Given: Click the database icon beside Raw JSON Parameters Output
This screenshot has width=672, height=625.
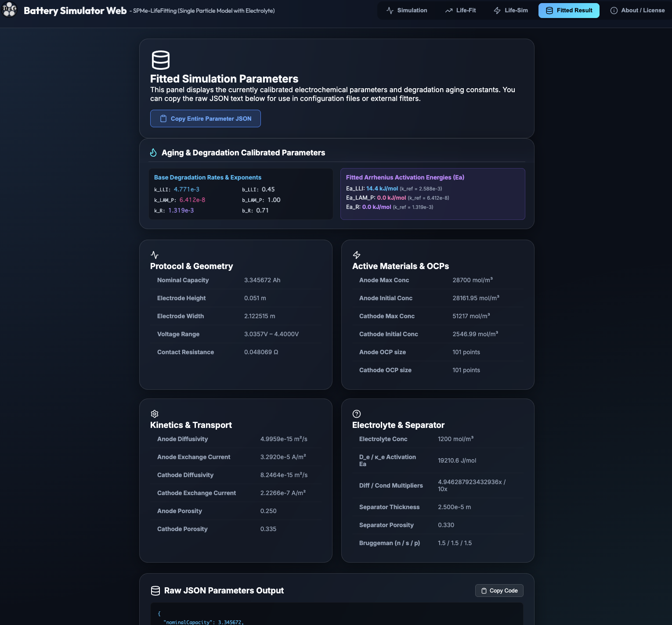Looking at the screenshot, I should coord(155,591).
